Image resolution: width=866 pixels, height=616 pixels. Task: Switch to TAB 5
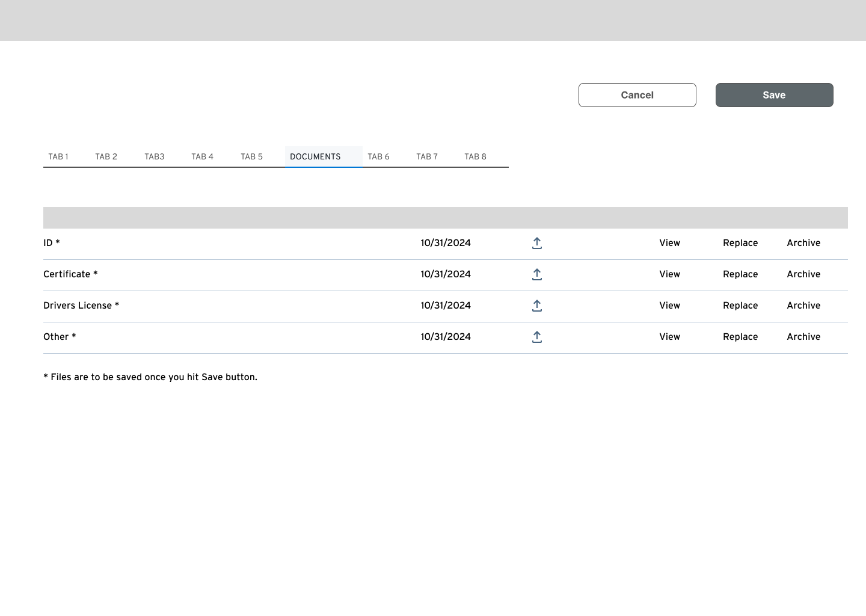(252, 156)
